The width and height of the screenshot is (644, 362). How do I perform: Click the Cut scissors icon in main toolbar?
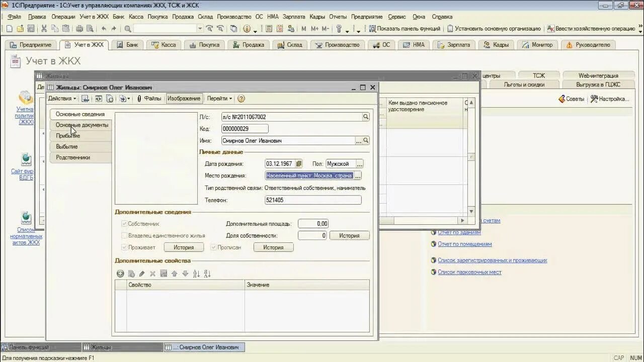[44, 29]
